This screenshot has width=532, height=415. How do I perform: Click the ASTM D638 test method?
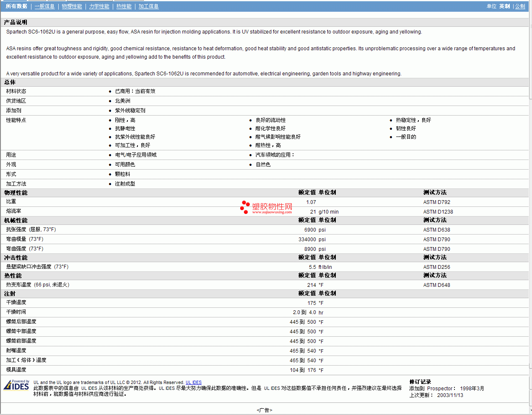[x=437, y=229]
